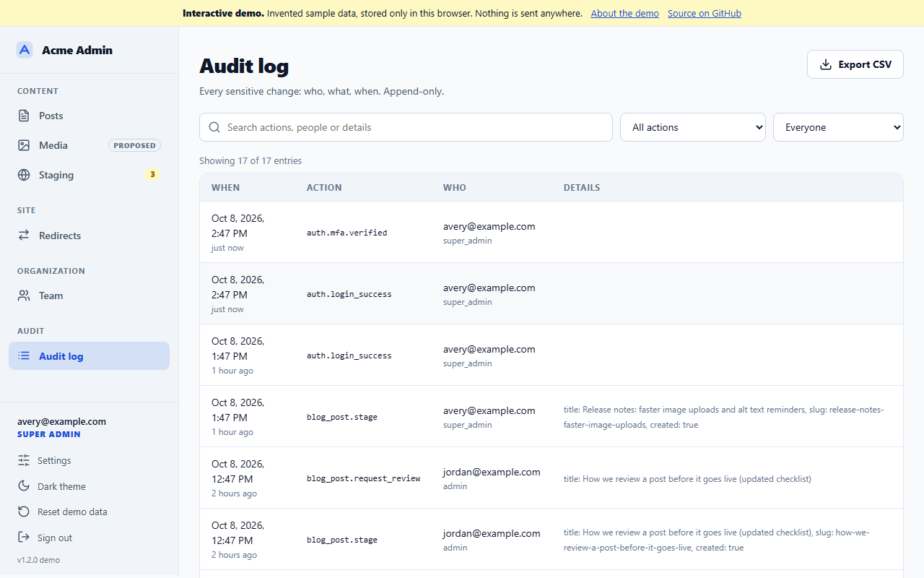Click the Acme Admin logo icon
The image size is (924, 578).
pos(25,50)
